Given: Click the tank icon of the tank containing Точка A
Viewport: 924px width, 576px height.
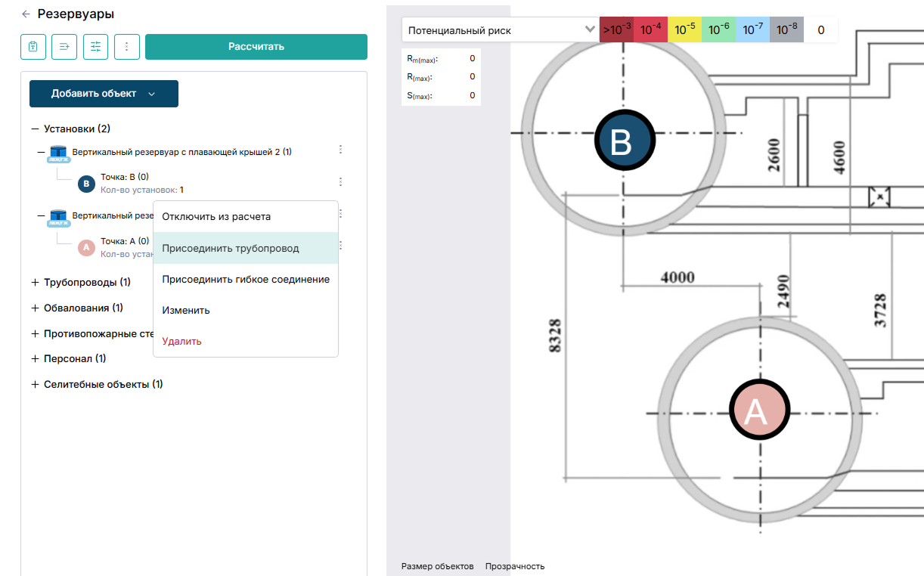Looking at the screenshot, I should [x=58, y=217].
